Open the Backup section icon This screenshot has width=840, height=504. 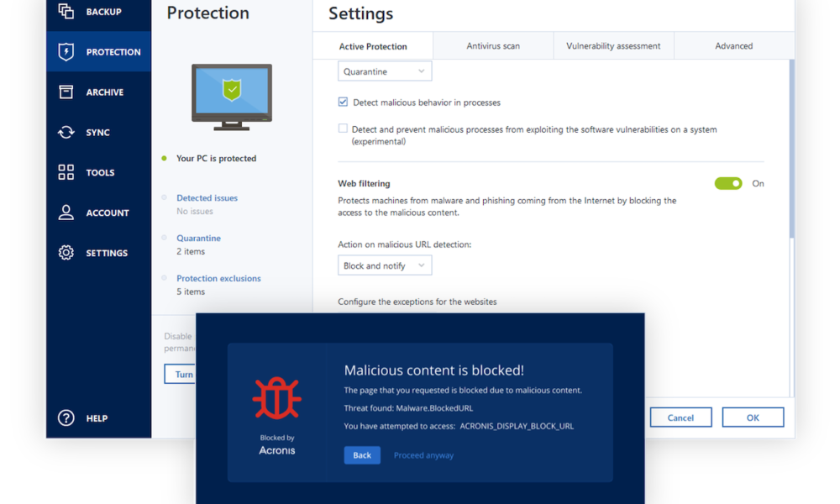click(x=66, y=11)
